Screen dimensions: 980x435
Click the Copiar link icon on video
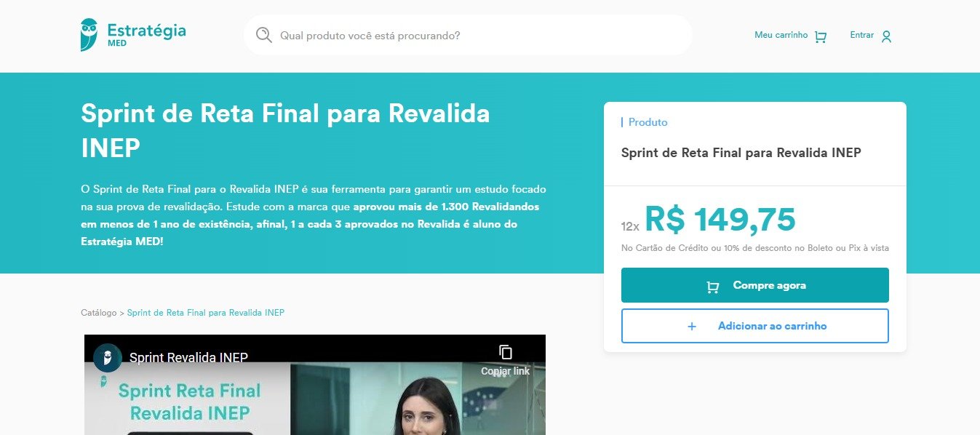click(x=506, y=352)
